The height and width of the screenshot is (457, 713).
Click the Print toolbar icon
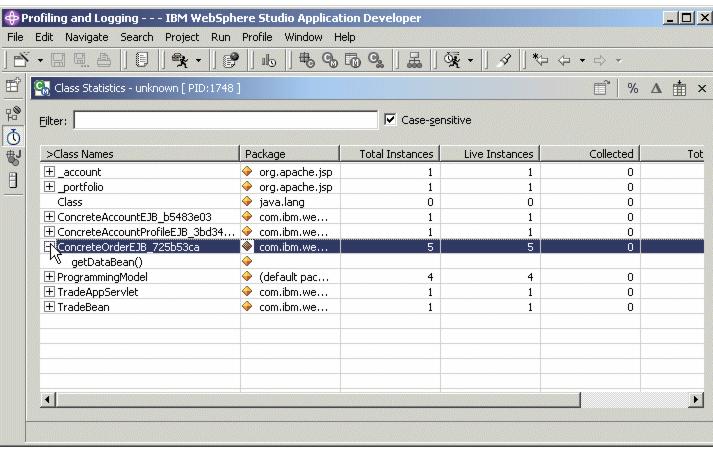click(104, 60)
